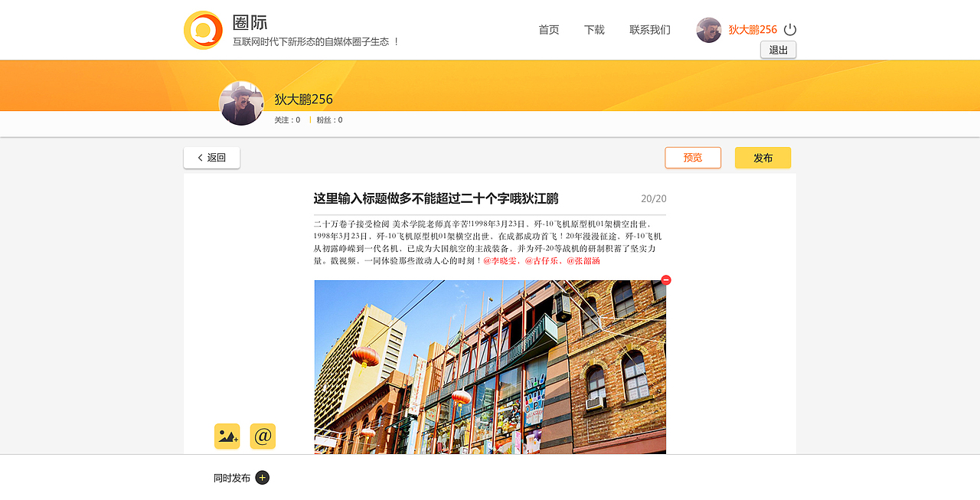Publish the article with the 发布 button
This screenshot has height=500, width=980.
[x=763, y=158]
